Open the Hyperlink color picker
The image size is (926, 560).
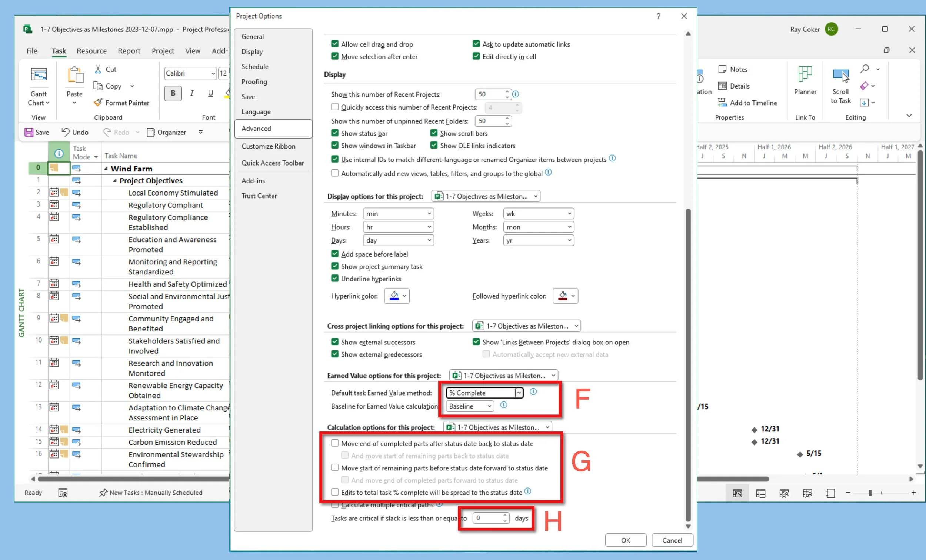coord(397,296)
